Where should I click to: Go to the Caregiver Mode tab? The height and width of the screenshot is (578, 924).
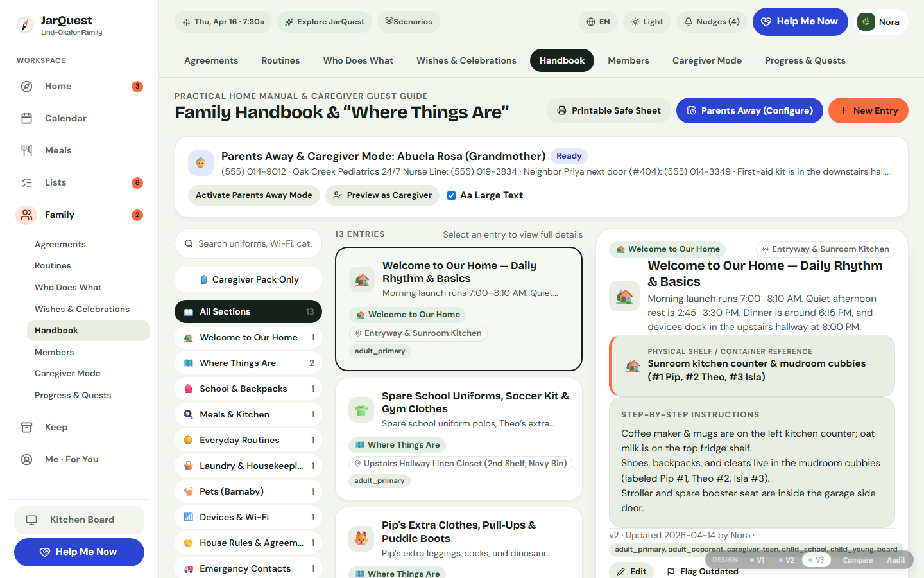click(707, 60)
